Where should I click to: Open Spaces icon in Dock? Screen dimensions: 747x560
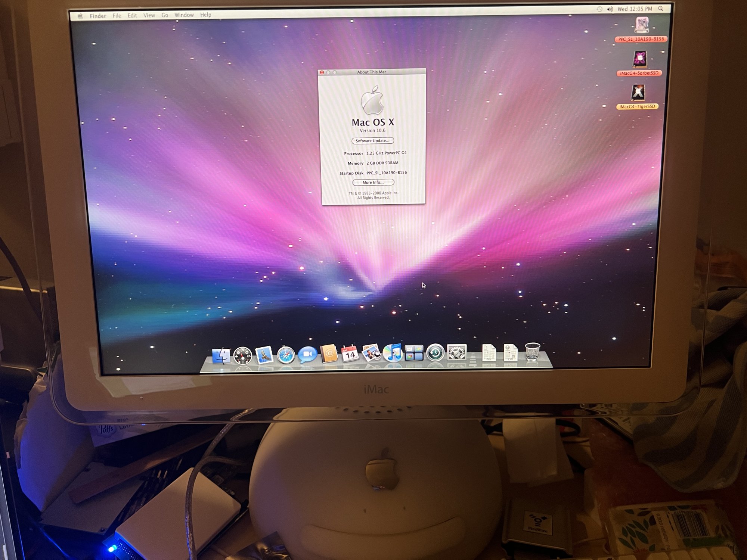(x=414, y=353)
